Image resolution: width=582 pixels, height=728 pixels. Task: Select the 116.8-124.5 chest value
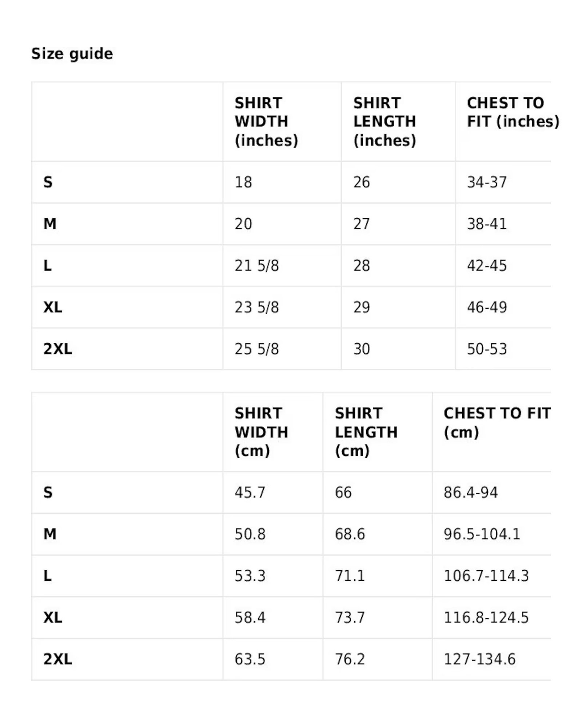[x=486, y=618]
